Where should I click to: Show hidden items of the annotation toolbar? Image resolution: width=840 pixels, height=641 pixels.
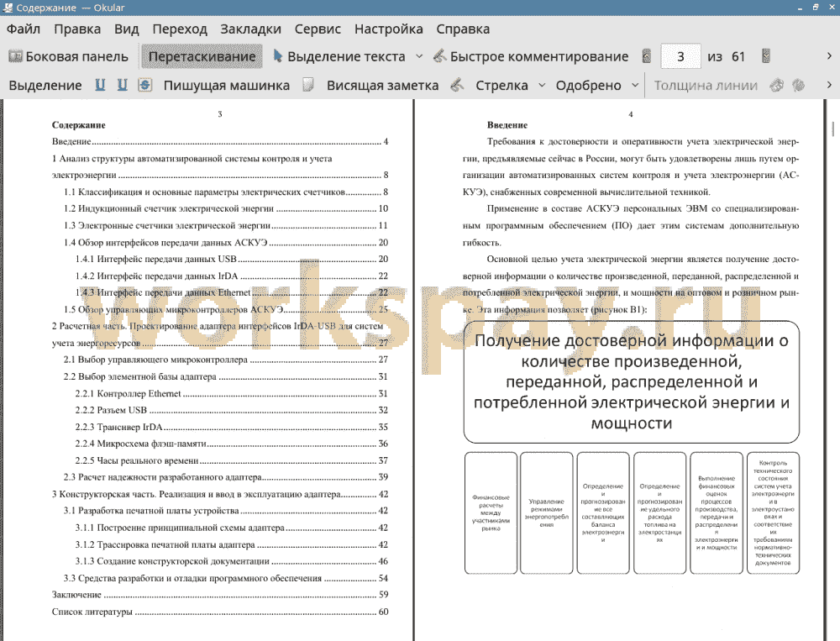(x=829, y=85)
